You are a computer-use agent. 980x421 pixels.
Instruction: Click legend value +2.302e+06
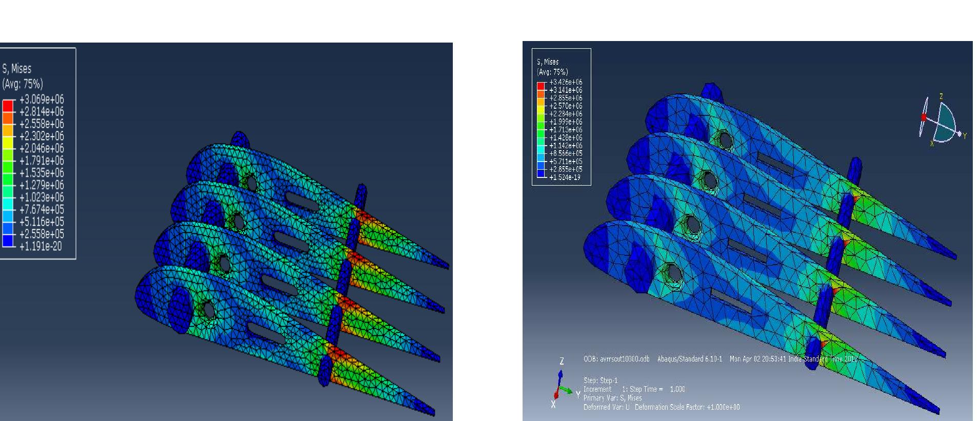click(42, 136)
